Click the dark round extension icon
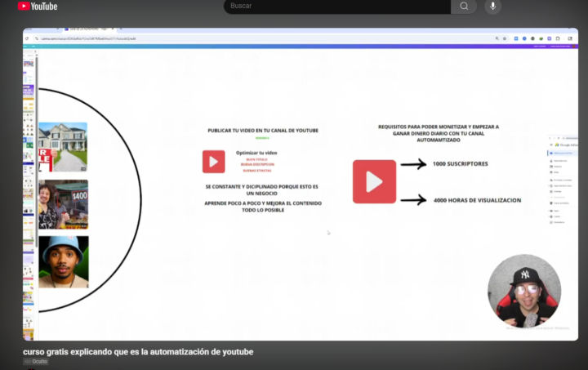588x370 pixels. click(x=532, y=38)
